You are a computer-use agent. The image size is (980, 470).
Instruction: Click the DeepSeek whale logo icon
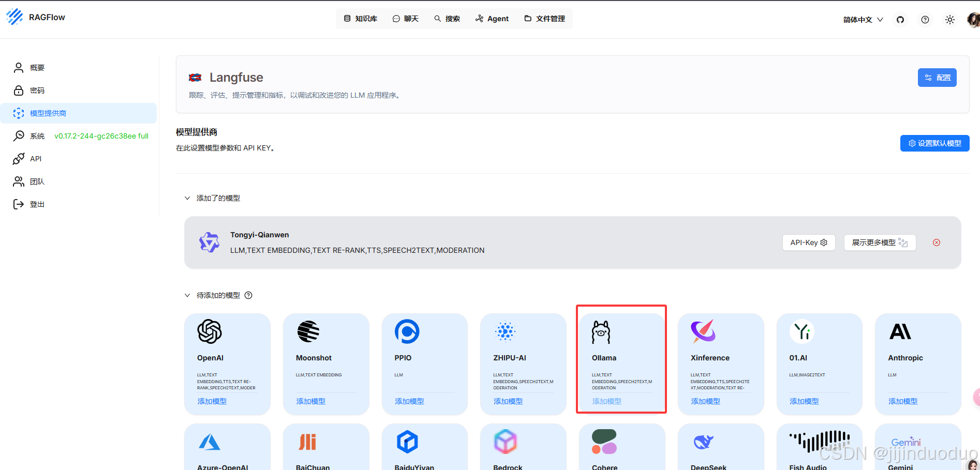[x=703, y=442]
